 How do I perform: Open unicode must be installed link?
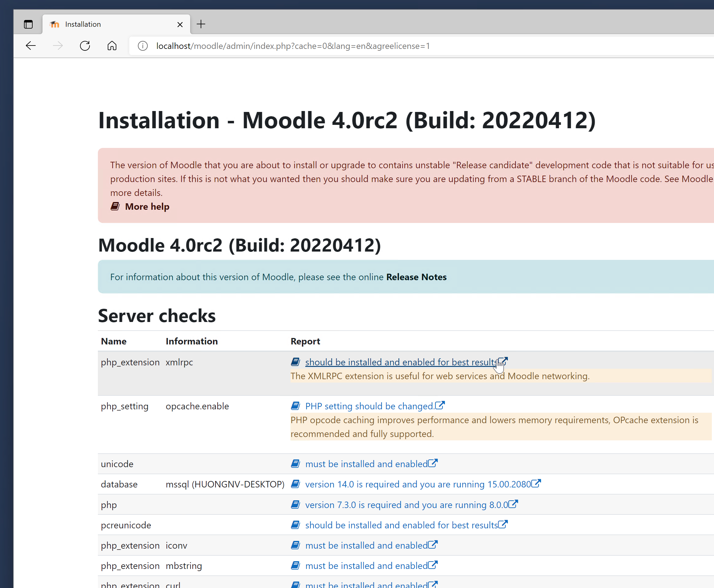pos(366,464)
